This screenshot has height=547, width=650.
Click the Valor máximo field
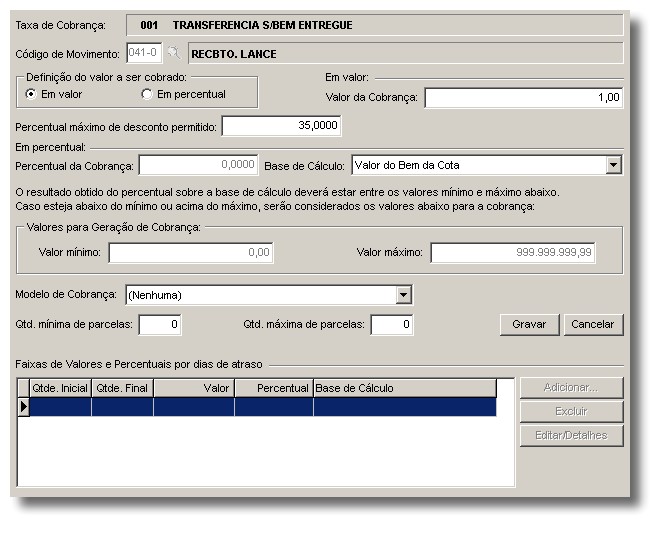[513, 252]
